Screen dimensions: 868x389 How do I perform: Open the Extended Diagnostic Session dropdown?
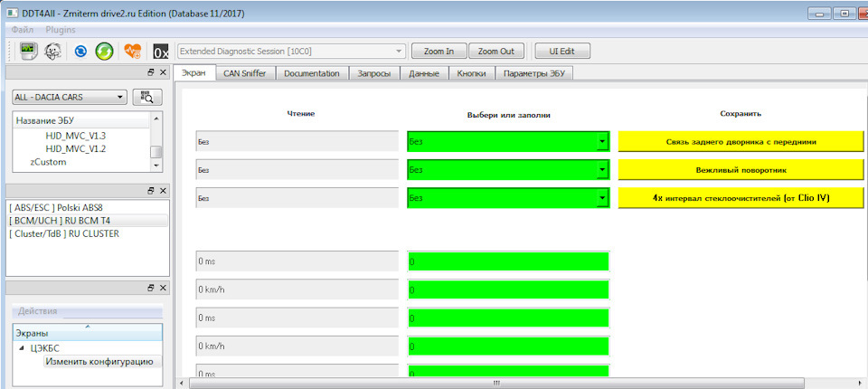pyautogui.click(x=291, y=51)
